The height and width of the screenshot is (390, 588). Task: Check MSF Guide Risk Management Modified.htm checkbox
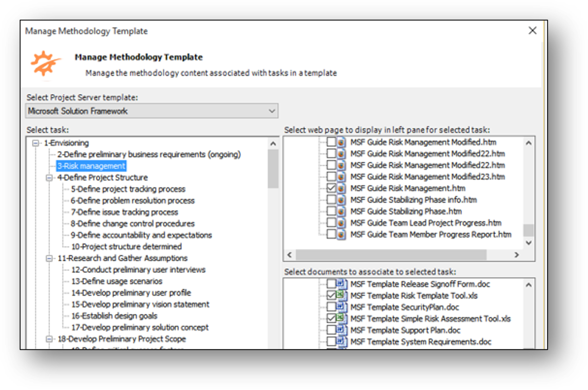pos(331,142)
